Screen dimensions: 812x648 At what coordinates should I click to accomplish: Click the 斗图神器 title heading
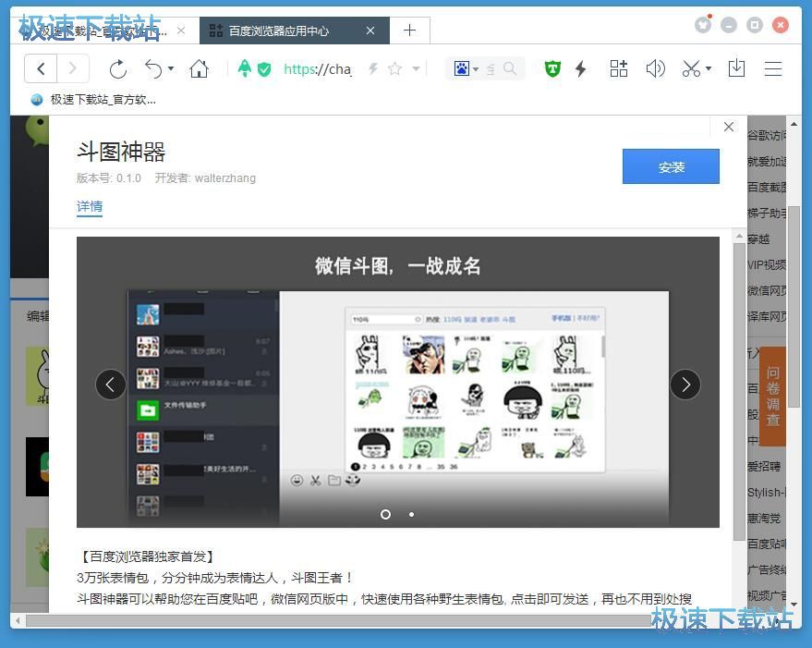(121, 152)
